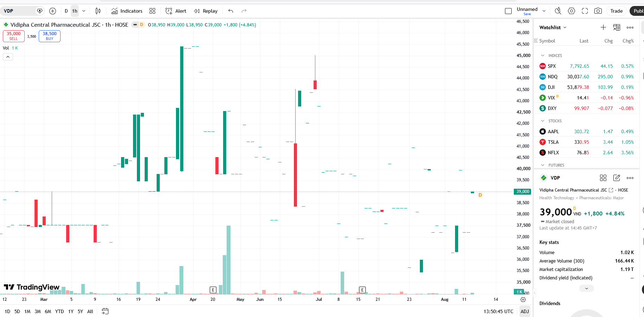Open the Trade panel button
The height and width of the screenshot is (317, 644).
(617, 11)
